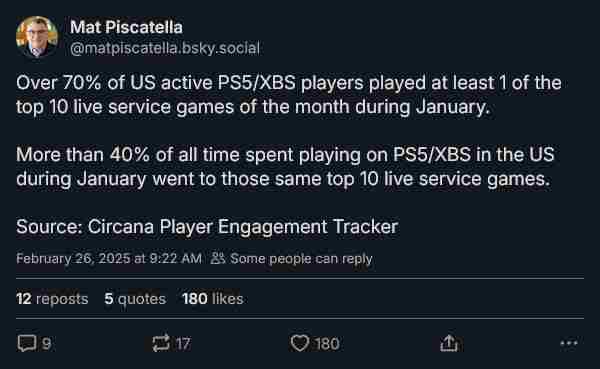Open the three-dot more options menu

pyautogui.click(x=569, y=343)
